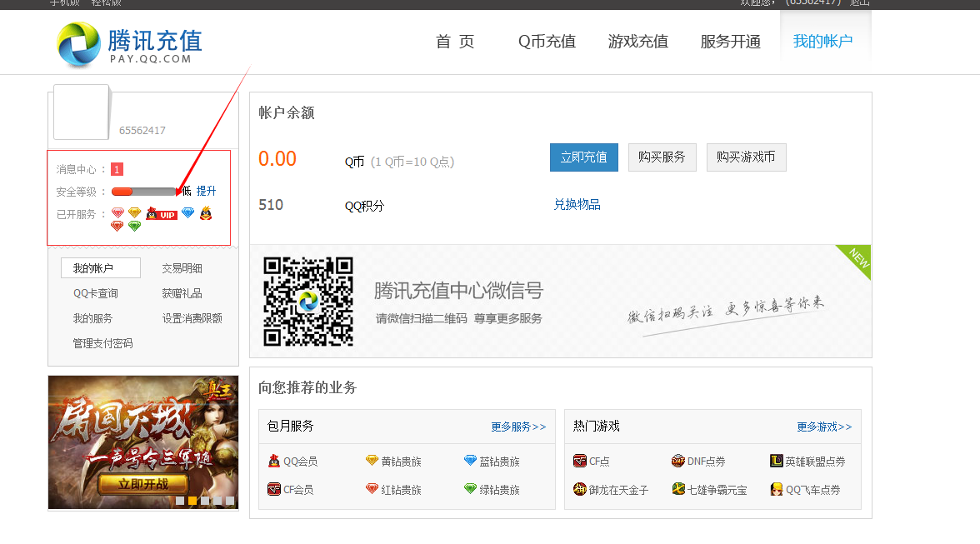Image resolution: width=980 pixels, height=544 pixels.
Task: Open QQ卡查询 in the sidebar
Action: (96, 293)
